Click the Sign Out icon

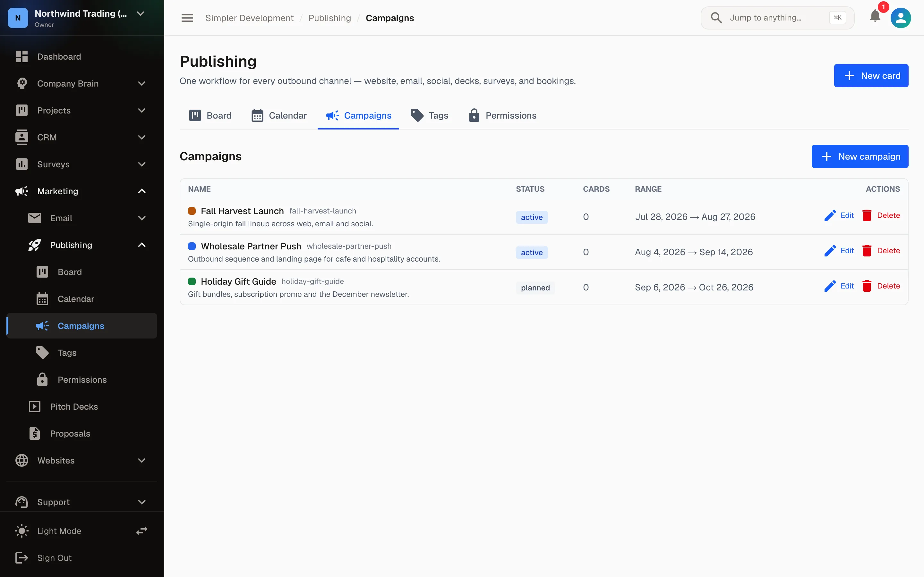coord(22,557)
